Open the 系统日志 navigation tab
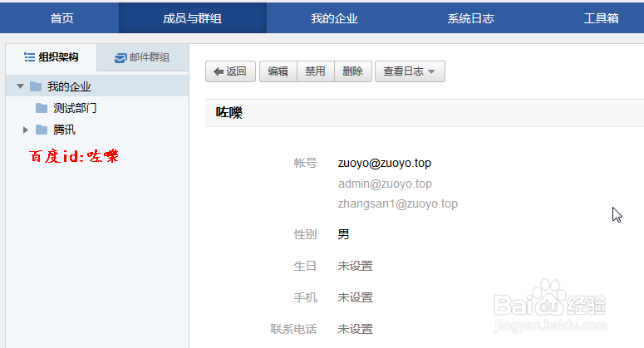644x348 pixels. coord(470,18)
